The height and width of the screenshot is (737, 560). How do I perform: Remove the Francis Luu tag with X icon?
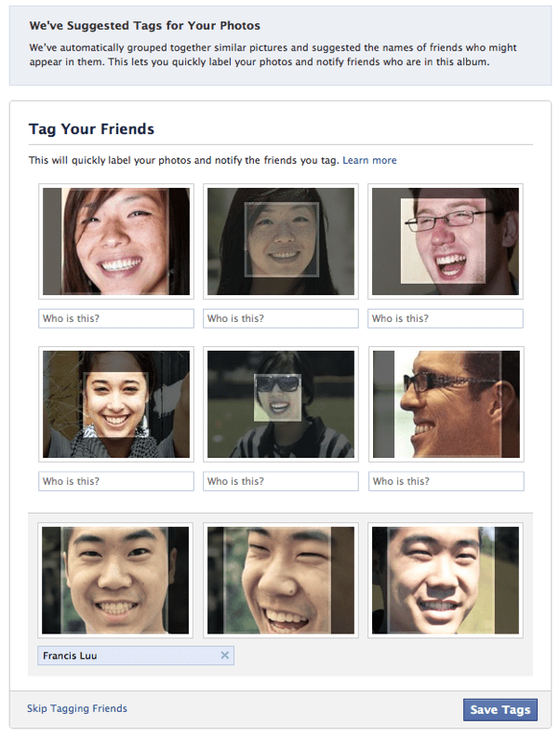224,655
